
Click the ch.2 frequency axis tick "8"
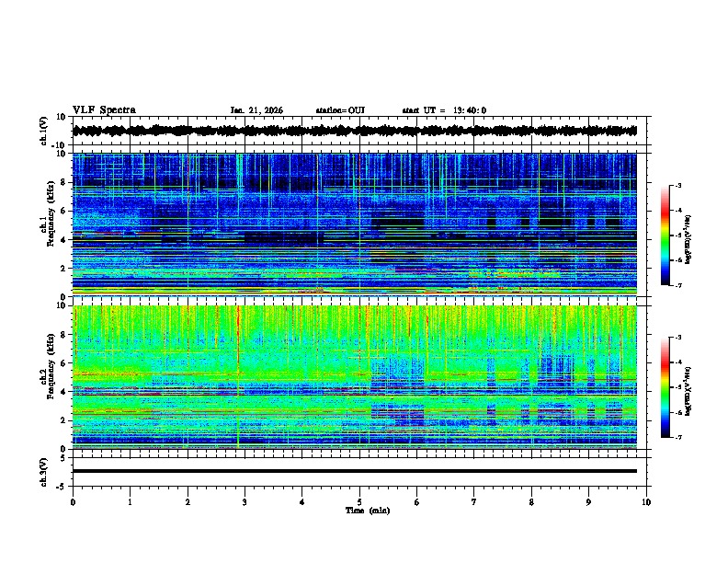click(63, 335)
